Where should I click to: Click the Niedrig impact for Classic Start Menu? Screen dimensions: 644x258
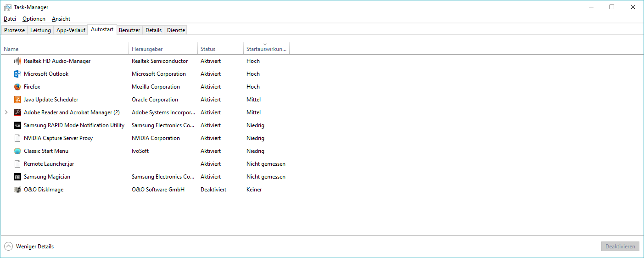(255, 151)
